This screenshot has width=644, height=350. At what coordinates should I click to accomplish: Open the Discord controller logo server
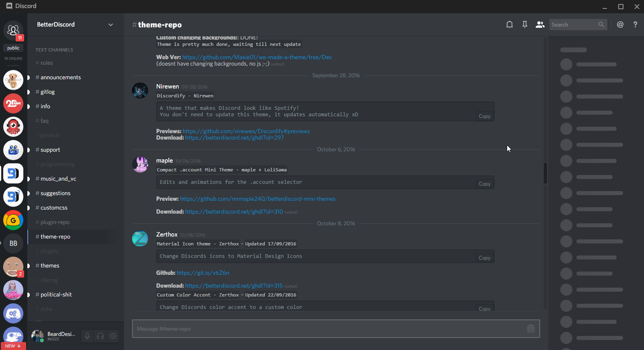coord(13,313)
